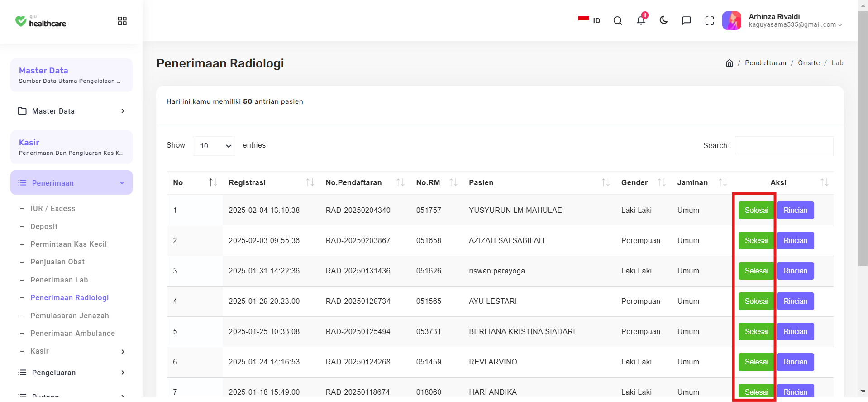
Task: Sort table by No.Pendaftaran column
Action: click(x=365, y=182)
